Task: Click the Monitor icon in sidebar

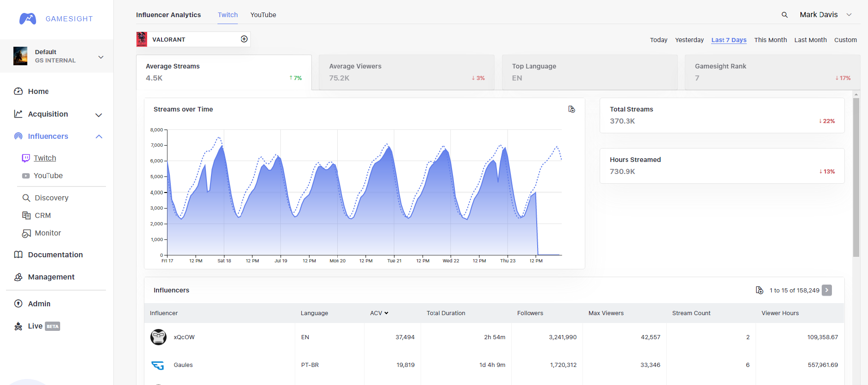Action: pos(26,233)
